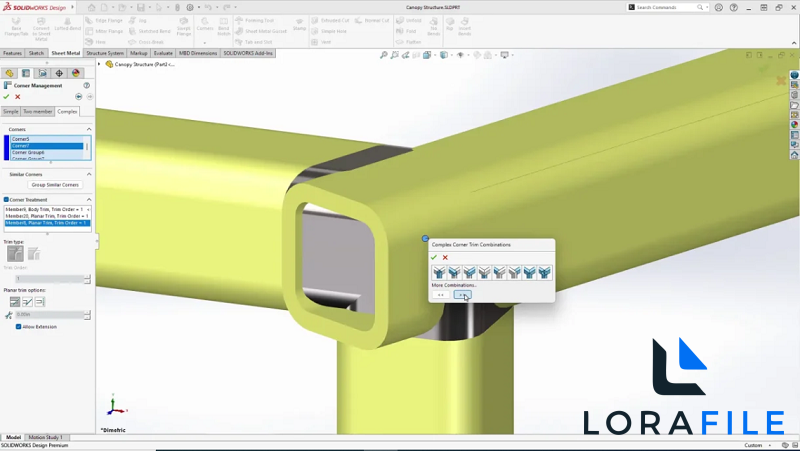Select Corner7 in Corners list
This screenshot has width=800, height=451.
tap(47, 146)
